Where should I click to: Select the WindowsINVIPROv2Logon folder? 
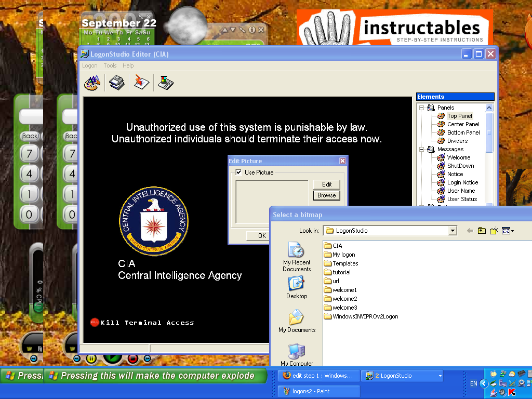click(361, 316)
